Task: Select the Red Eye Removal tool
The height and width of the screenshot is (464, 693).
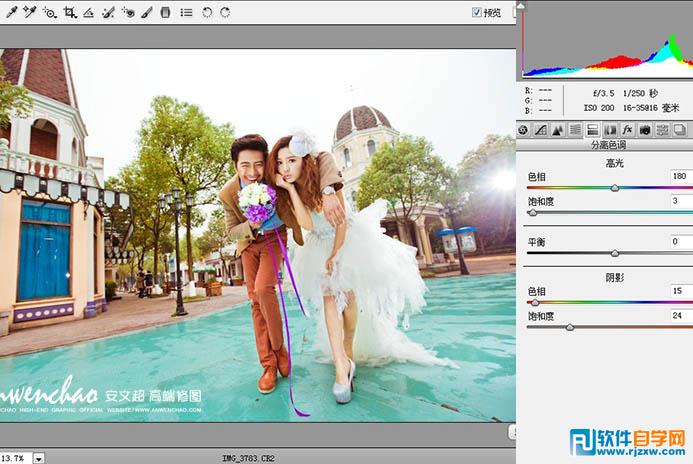Action: point(128,13)
